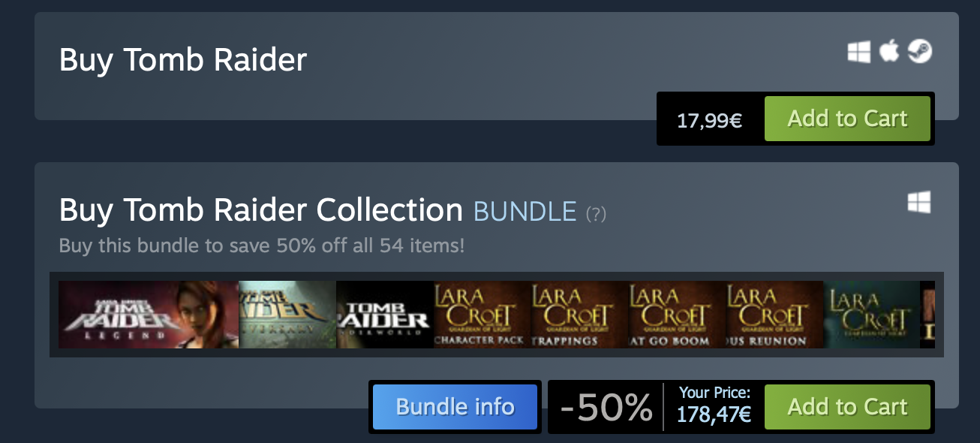Click the SteamOS platform icon
This screenshot has height=443, width=980.
click(919, 51)
